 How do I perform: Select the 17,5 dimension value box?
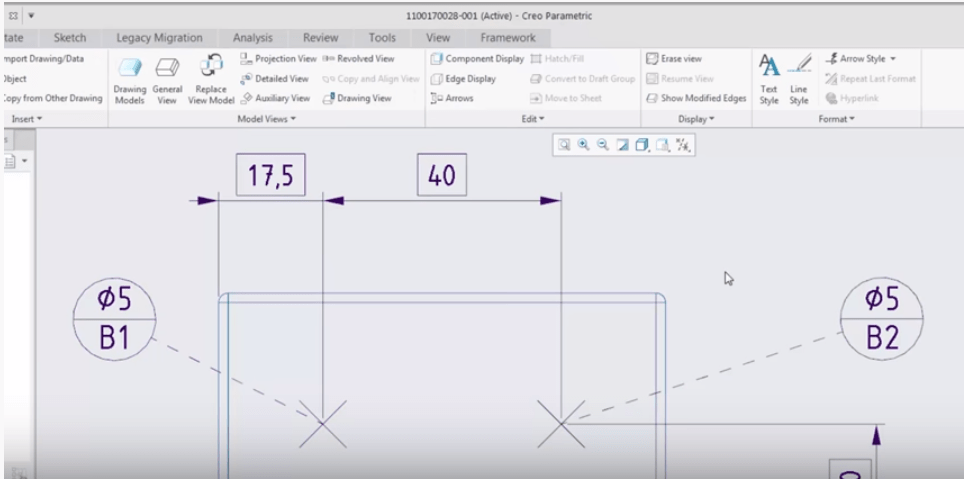[270, 176]
